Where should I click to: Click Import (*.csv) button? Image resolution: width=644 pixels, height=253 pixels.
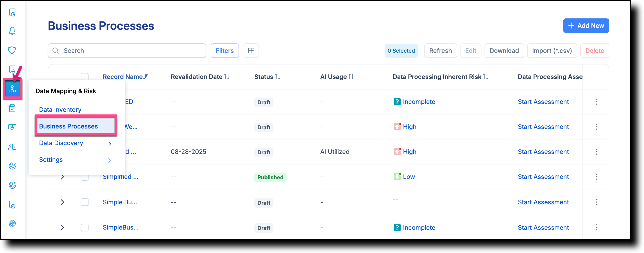point(552,51)
